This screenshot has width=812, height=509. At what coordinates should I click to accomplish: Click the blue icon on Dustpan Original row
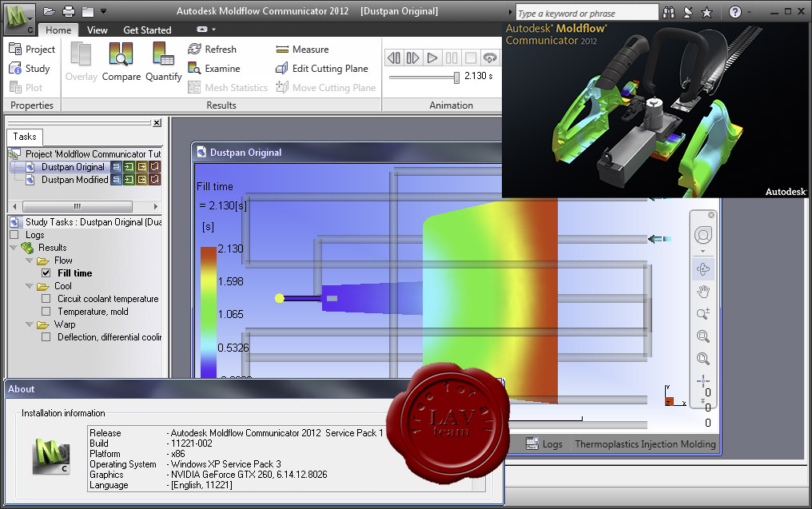click(116, 167)
